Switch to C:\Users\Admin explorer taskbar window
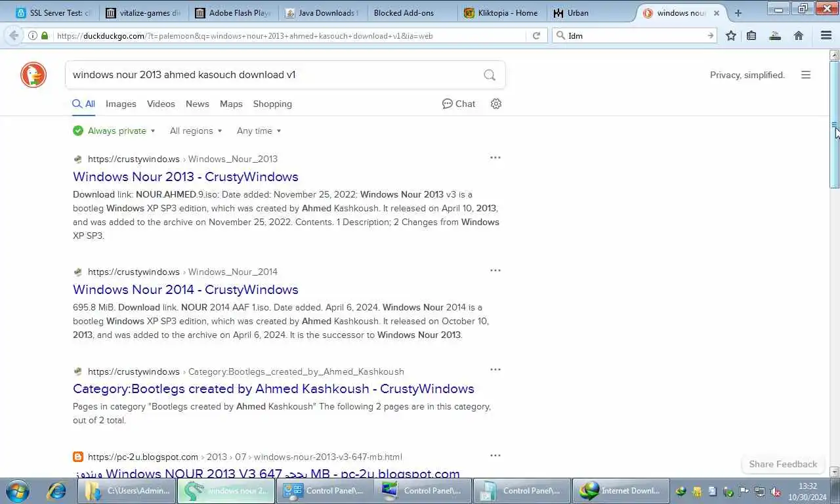 point(127,490)
